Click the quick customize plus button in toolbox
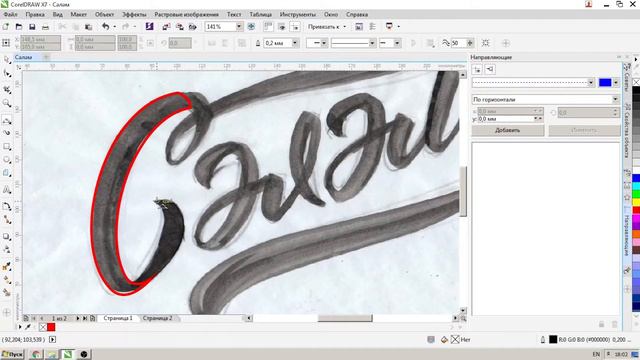This screenshot has width=640, height=360. [7, 313]
